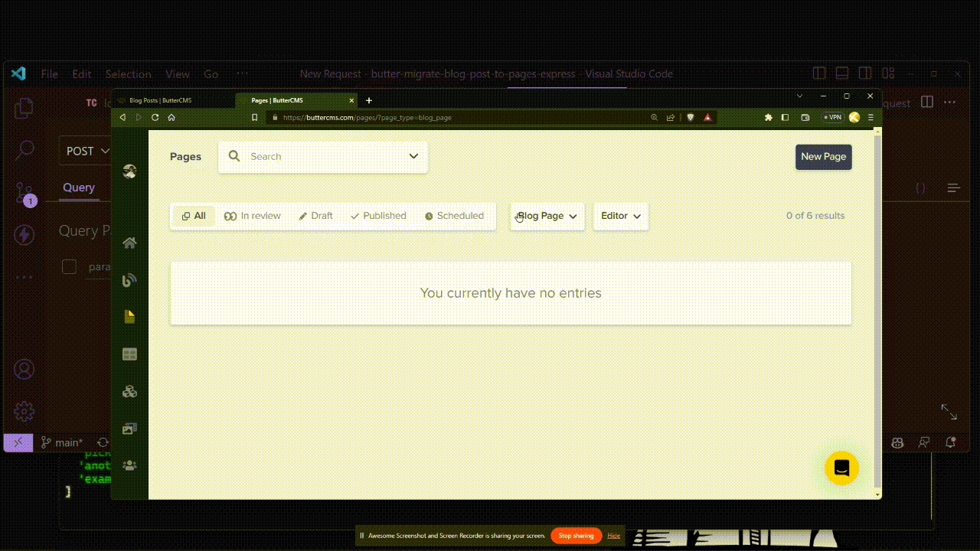Bookmark this page in the address bar
Image resolution: width=980 pixels, height=551 pixels.
[255, 117]
